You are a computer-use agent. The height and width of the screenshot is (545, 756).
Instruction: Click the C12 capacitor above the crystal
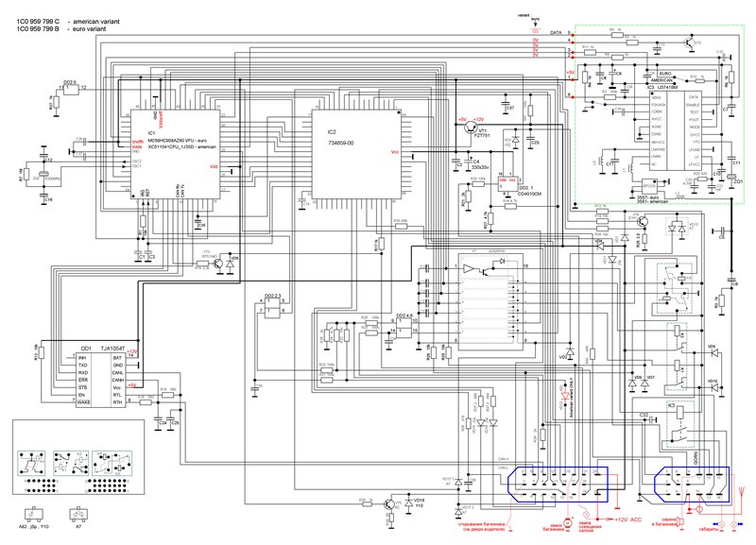click(x=44, y=154)
